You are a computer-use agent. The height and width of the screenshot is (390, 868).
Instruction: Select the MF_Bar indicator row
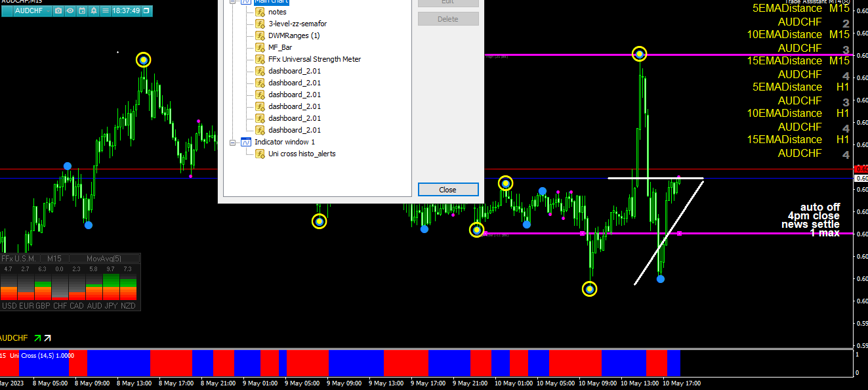[x=280, y=47]
